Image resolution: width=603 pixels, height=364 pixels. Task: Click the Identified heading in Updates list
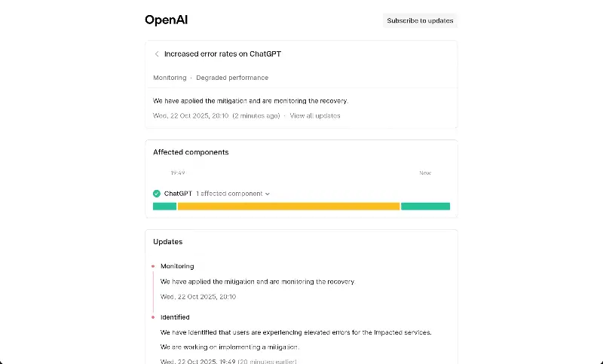point(175,317)
